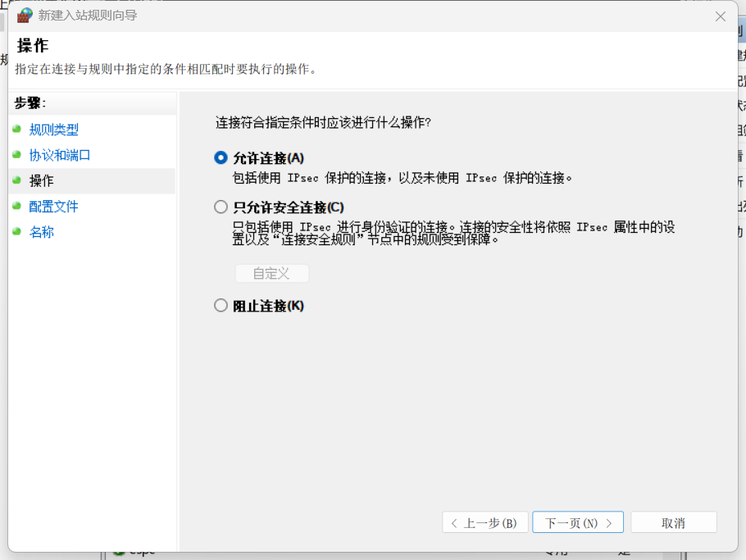Jump to the 配置文件 step

pyautogui.click(x=54, y=207)
